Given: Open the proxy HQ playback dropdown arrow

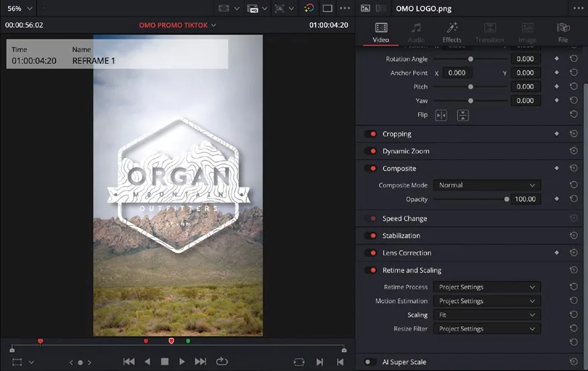Looking at the screenshot, I should coord(264,8).
